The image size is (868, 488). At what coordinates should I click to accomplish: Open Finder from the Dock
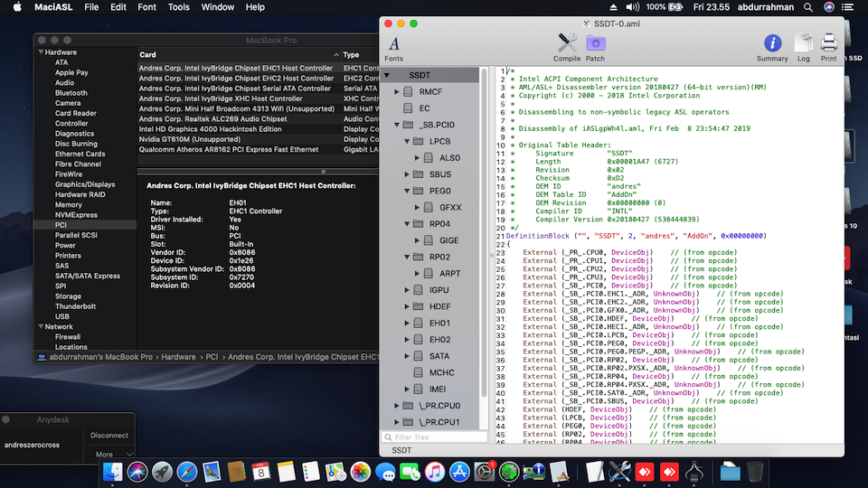point(113,471)
